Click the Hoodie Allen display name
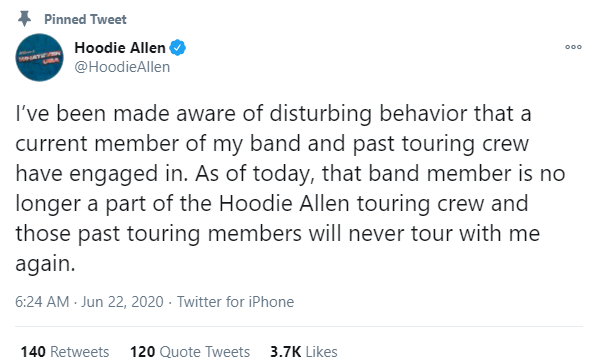Viewport: 598px width, 363px height. tap(120, 48)
